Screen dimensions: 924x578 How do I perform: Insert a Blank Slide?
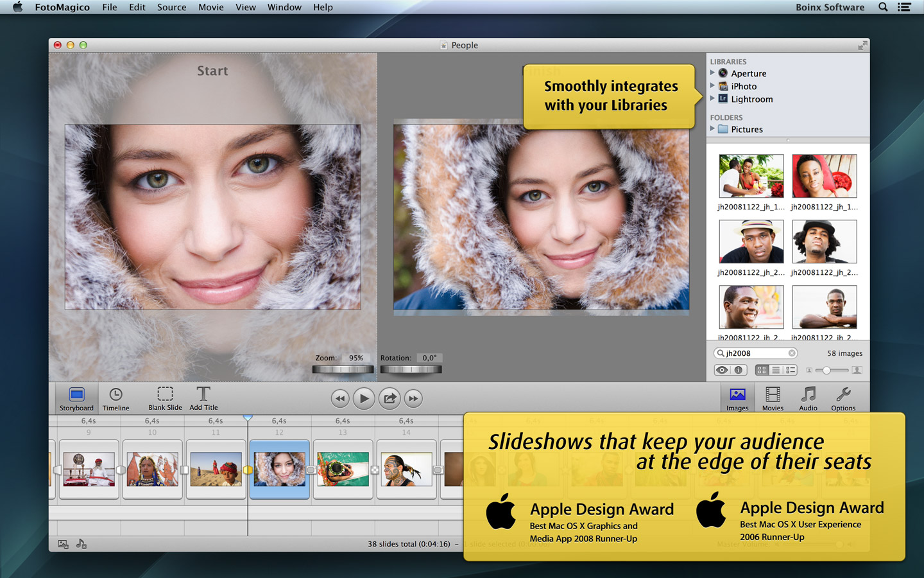pos(165,398)
